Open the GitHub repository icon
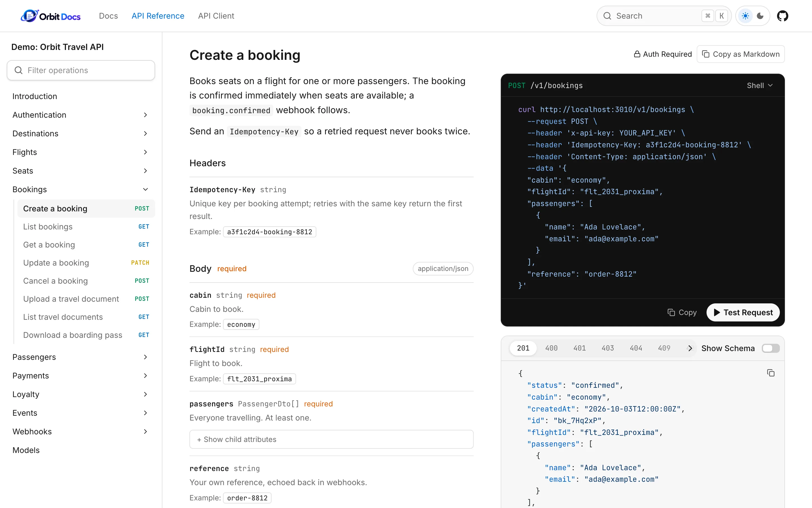Image resolution: width=812 pixels, height=508 pixels. 782,16
